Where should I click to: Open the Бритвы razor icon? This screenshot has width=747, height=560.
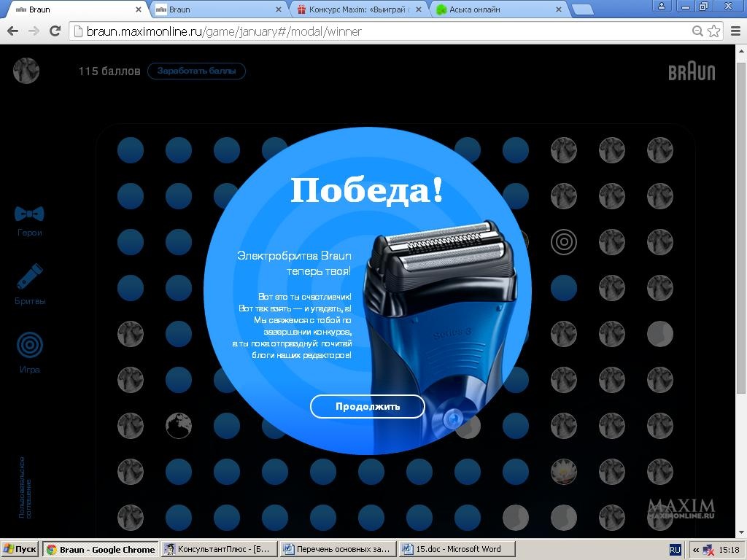click(30, 277)
